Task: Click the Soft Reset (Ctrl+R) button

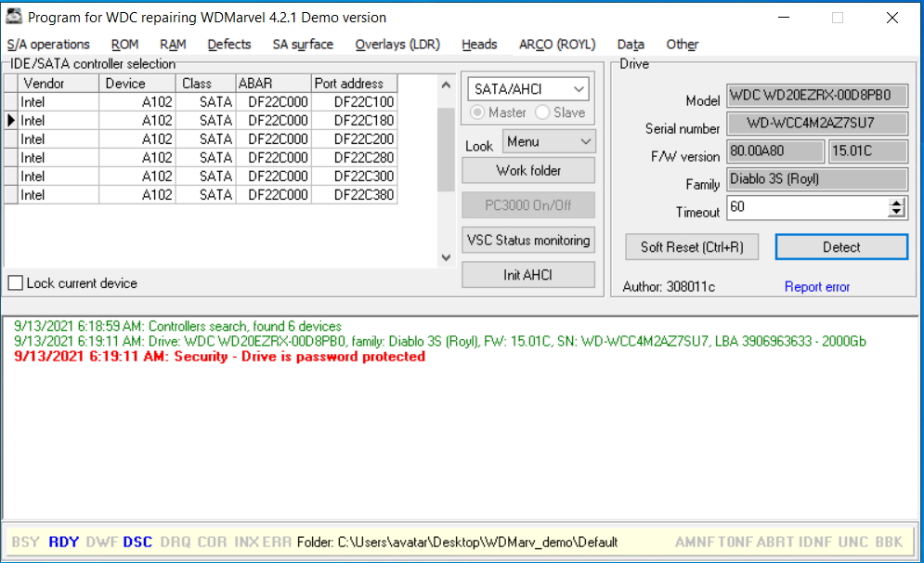Action: pos(692,247)
